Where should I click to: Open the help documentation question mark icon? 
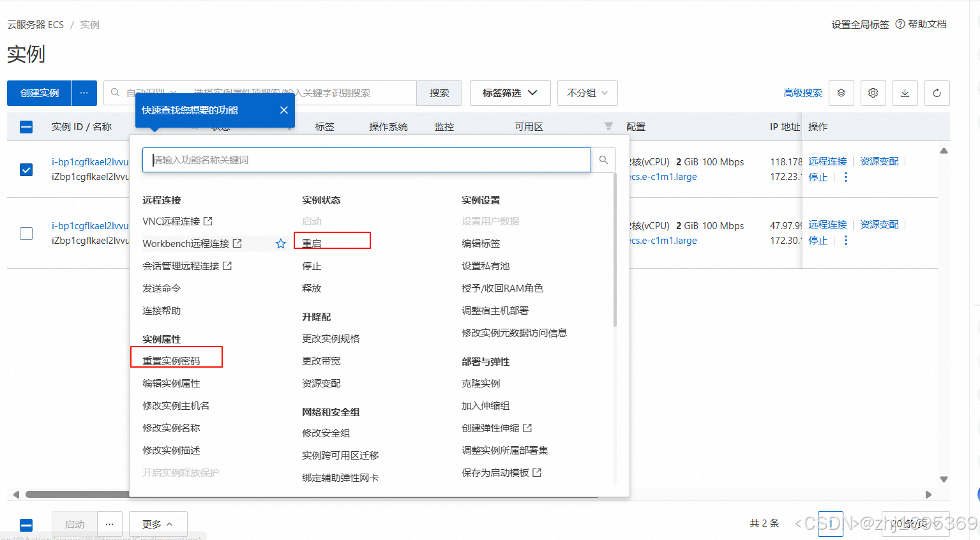[900, 24]
